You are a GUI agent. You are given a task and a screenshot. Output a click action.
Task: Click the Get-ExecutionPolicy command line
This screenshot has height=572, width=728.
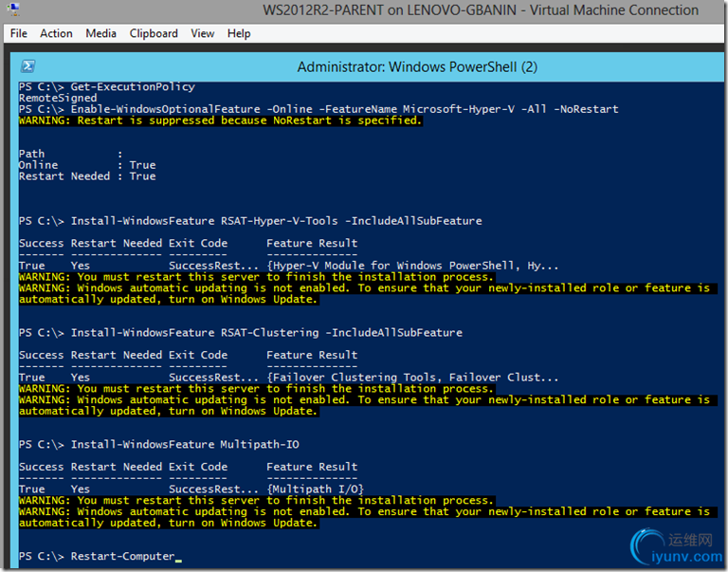coord(107,87)
